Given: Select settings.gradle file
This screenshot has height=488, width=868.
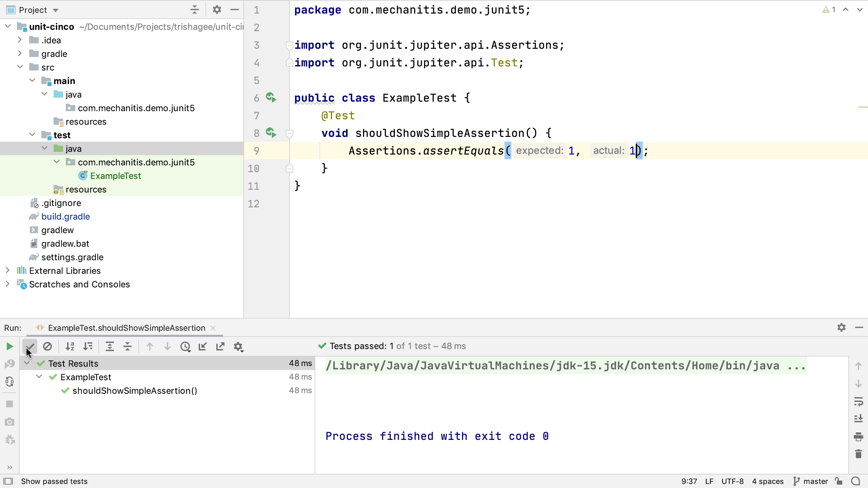Looking at the screenshot, I should tap(72, 257).
